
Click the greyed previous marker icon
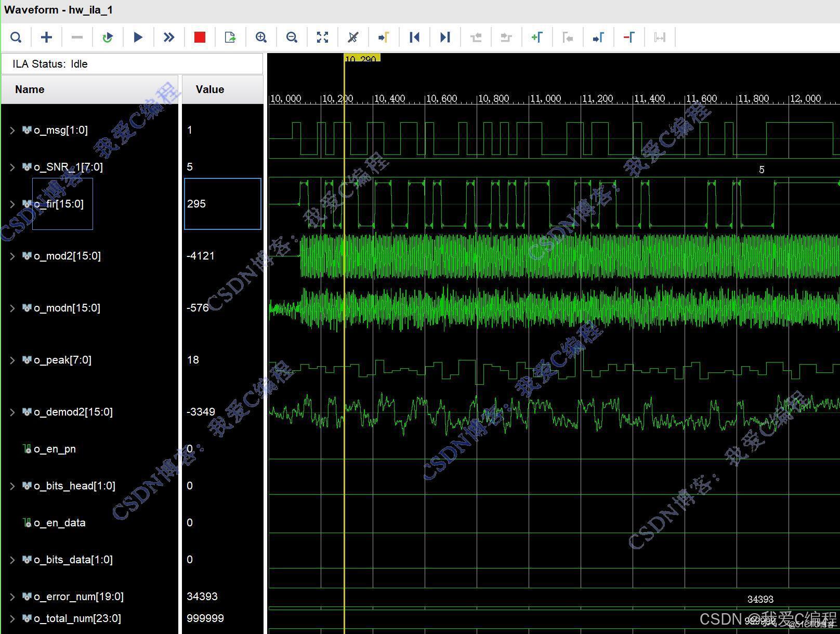click(568, 37)
